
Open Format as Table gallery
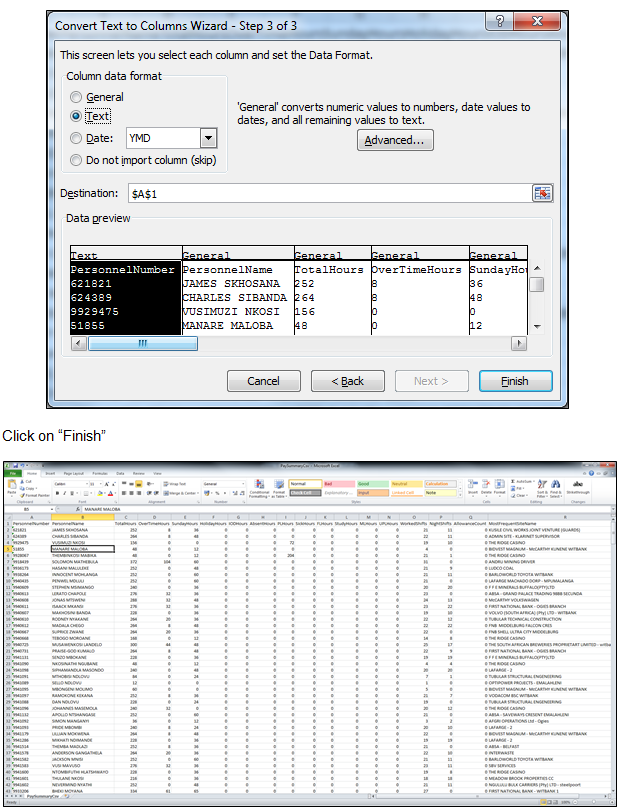click(x=279, y=489)
